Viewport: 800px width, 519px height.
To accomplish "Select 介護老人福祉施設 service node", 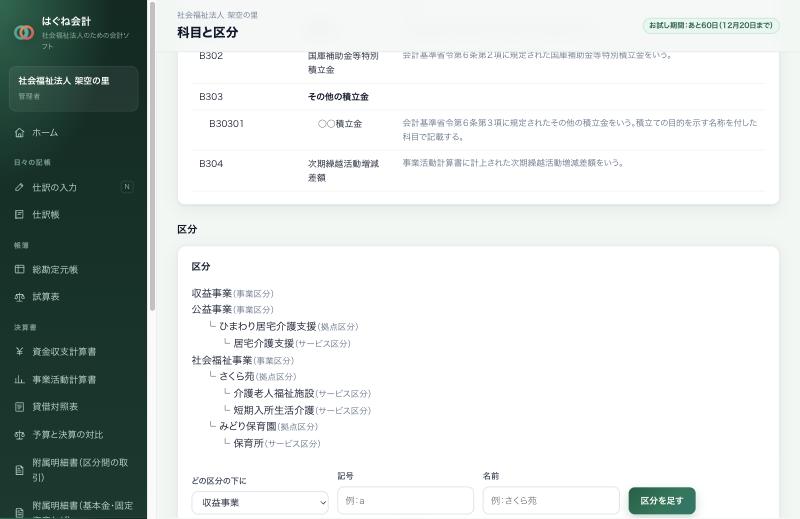I will (274, 393).
